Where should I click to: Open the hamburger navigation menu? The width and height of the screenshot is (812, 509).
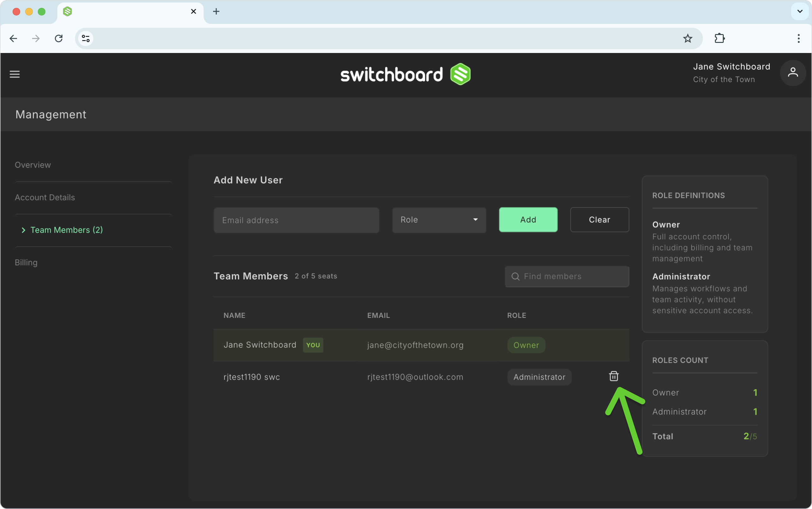[14, 74]
